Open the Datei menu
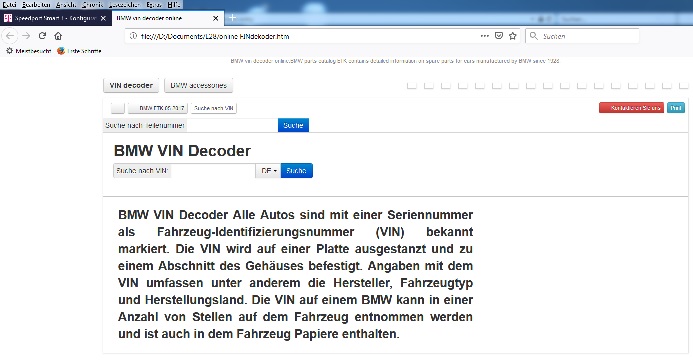Viewport: 693px width, 363px height. coord(9,4)
